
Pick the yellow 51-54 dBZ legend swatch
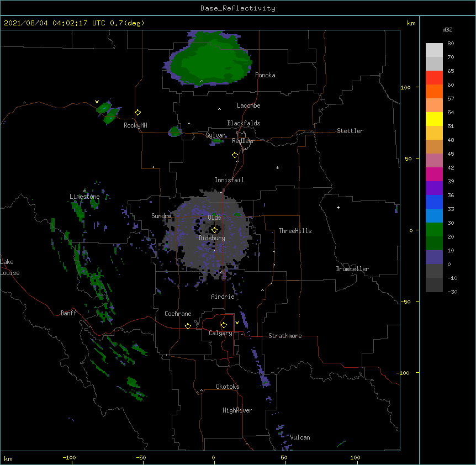pyautogui.click(x=434, y=119)
